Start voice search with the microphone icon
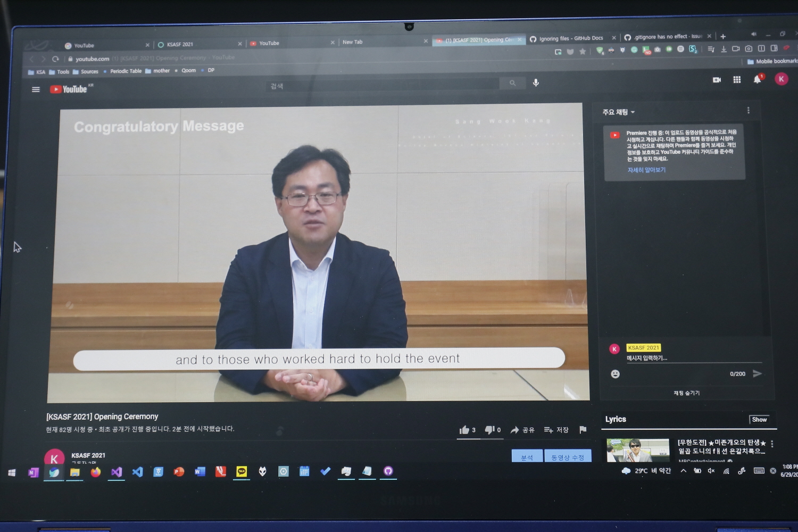 pos(536,82)
